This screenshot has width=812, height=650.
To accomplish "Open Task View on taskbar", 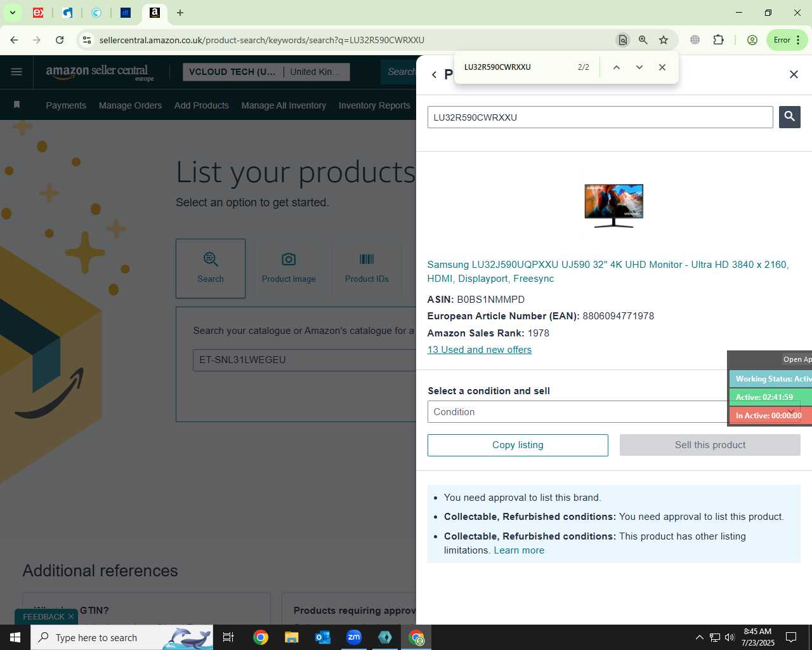I will [228, 637].
